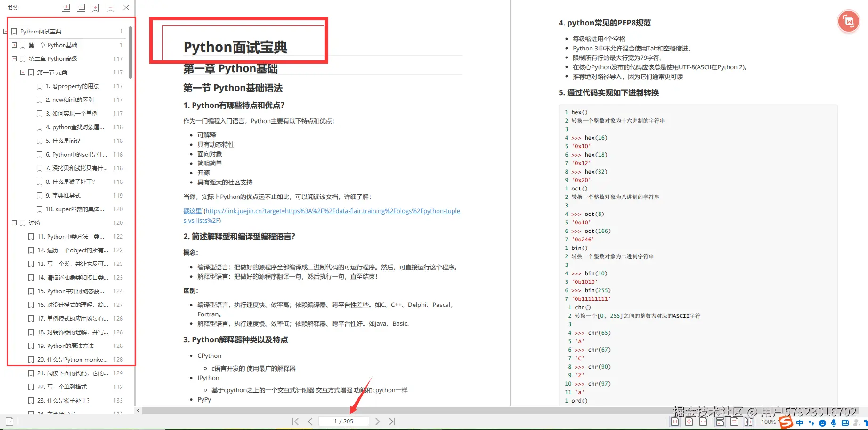The height and width of the screenshot is (430, 868).
Task: Add a new bookmark for current page
Action: (96, 7)
